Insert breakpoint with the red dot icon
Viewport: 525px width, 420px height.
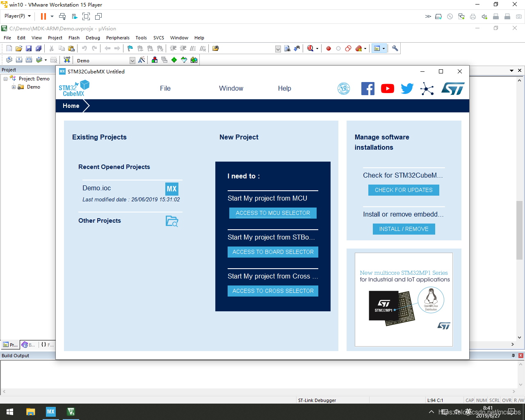329,48
